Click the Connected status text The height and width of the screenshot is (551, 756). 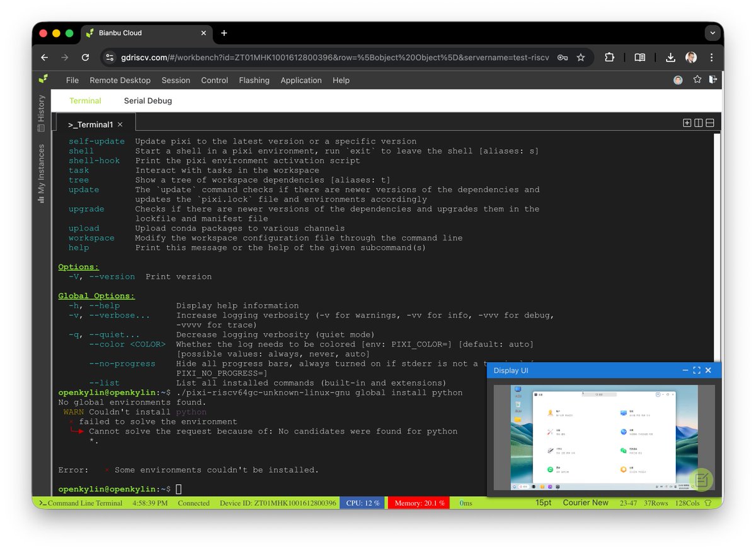tap(193, 503)
